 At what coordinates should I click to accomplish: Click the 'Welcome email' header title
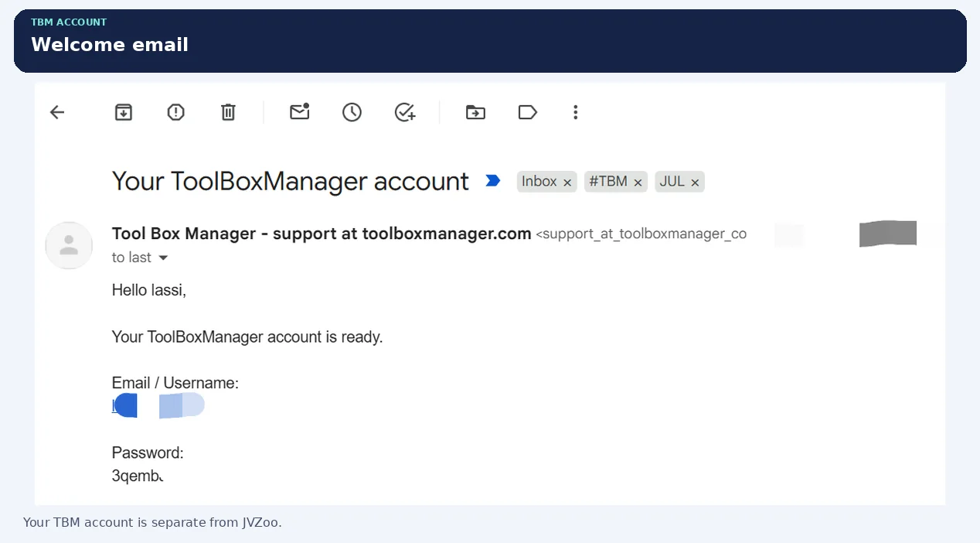[x=110, y=45]
